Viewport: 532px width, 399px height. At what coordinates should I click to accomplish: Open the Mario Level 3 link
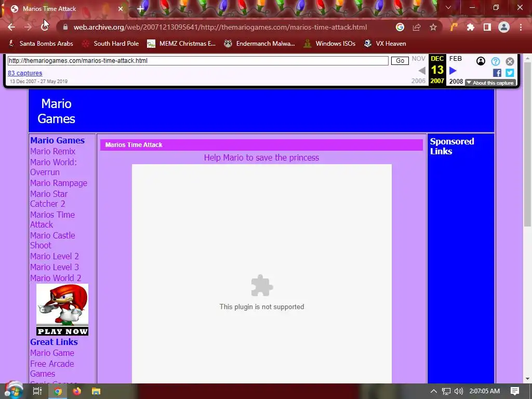tap(54, 267)
